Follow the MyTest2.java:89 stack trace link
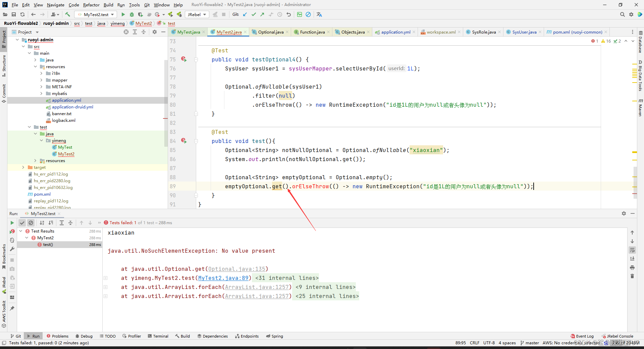This screenshot has width=644, height=349. [223, 278]
